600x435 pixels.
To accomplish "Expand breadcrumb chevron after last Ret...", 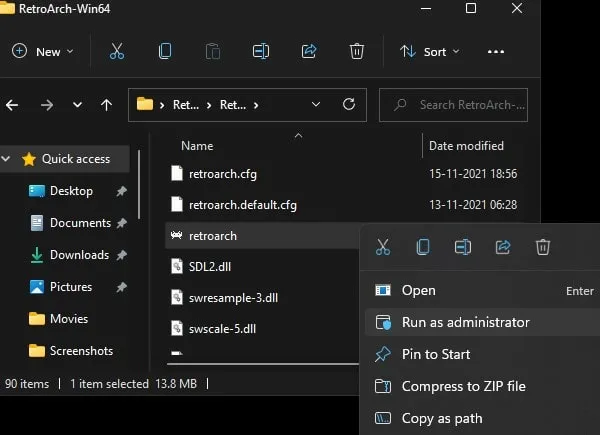I will [x=256, y=105].
